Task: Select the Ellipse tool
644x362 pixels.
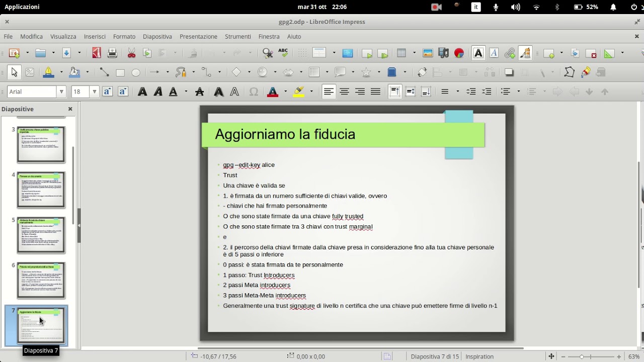Action: [x=136, y=72]
